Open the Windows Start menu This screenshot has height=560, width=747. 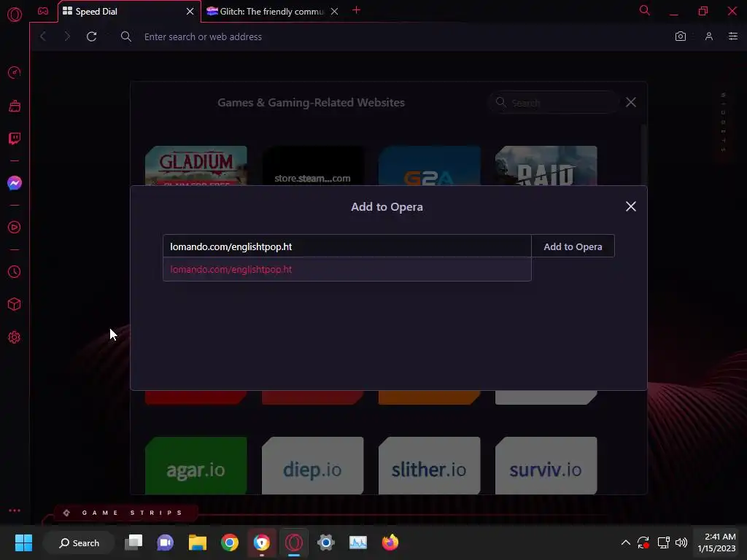click(x=23, y=542)
